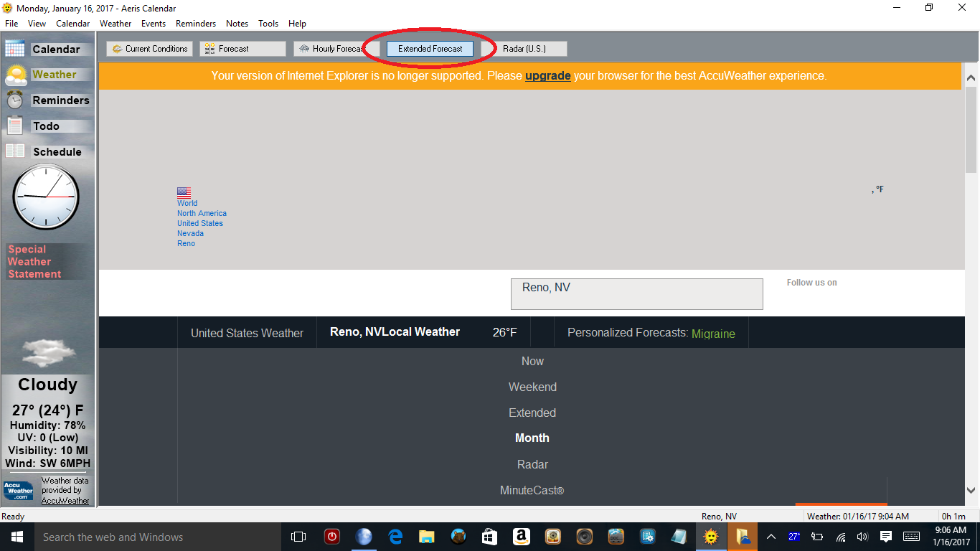This screenshot has width=980, height=551.
Task: Click the Aeris Calendar sun icon in title bar
Action: pyautogui.click(x=7, y=8)
